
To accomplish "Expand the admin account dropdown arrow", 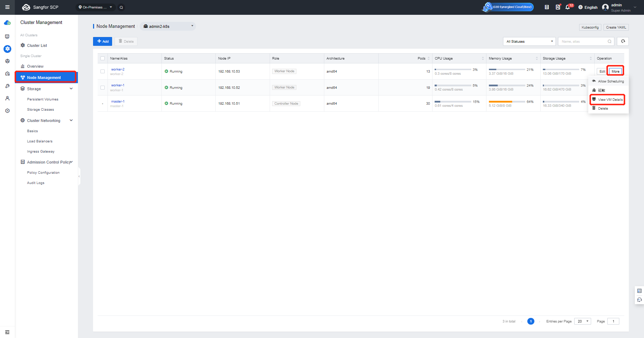I will pos(635,7).
